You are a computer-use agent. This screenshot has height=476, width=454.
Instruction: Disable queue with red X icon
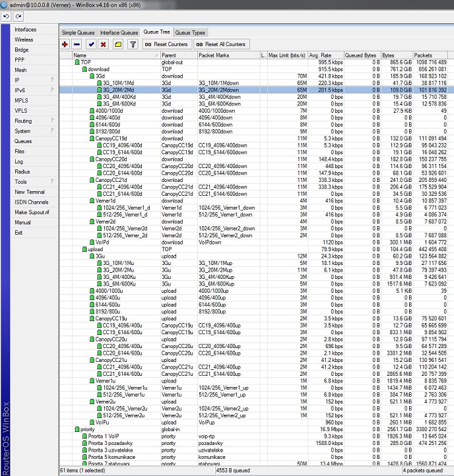coord(104,44)
